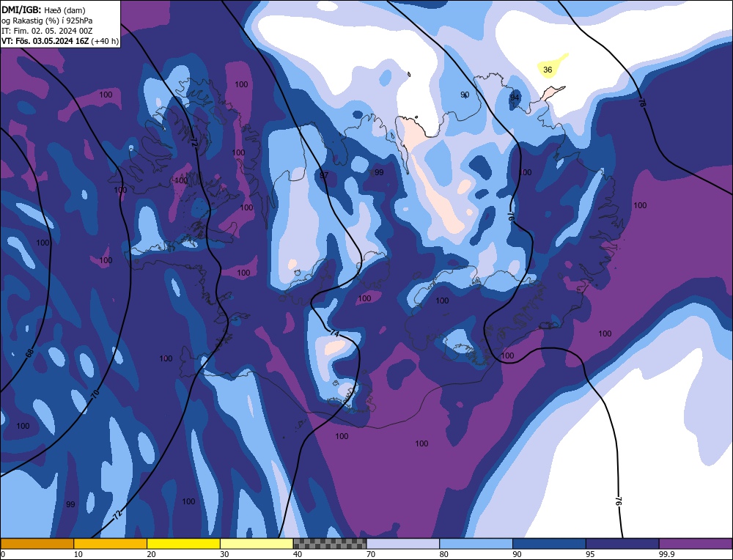733x560 pixels.
Task: Click the dark navy 95–99.9 legend swatch
Action: (622, 544)
